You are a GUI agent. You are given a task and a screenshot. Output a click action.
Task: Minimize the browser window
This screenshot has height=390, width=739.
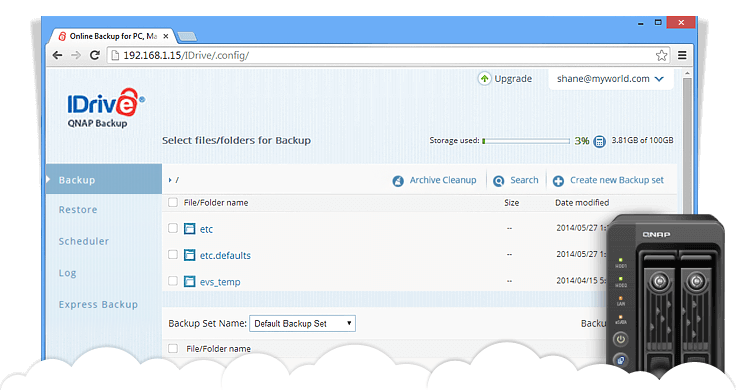[x=640, y=23]
